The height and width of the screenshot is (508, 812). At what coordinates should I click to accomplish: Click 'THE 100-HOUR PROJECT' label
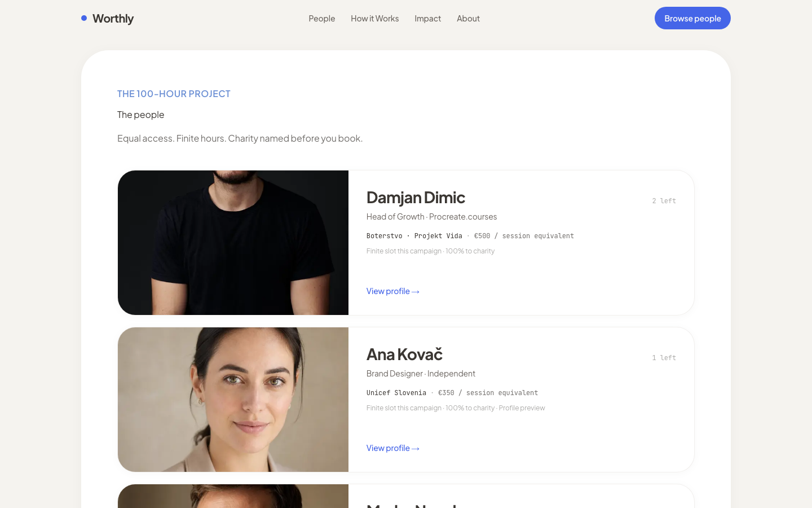coord(174,94)
